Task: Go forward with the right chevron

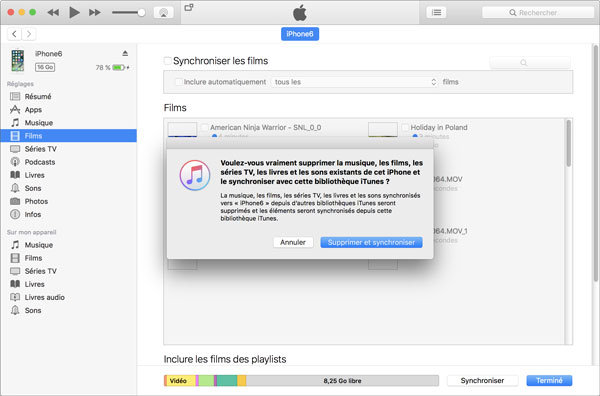Action: click(29, 34)
